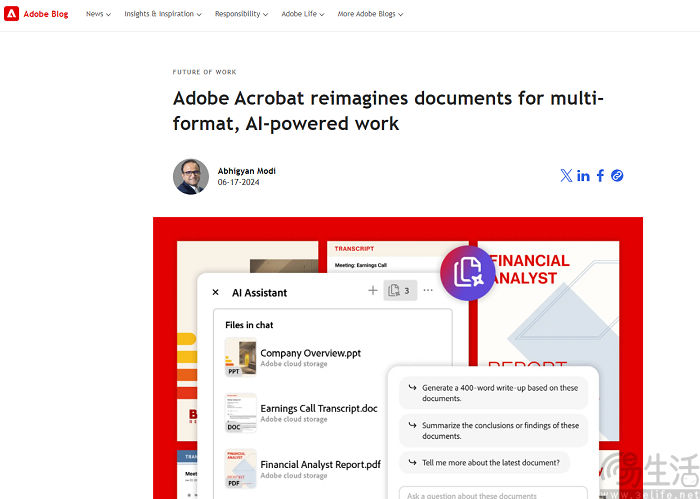Share article on Facebook
The height and width of the screenshot is (499, 700).
click(600, 175)
